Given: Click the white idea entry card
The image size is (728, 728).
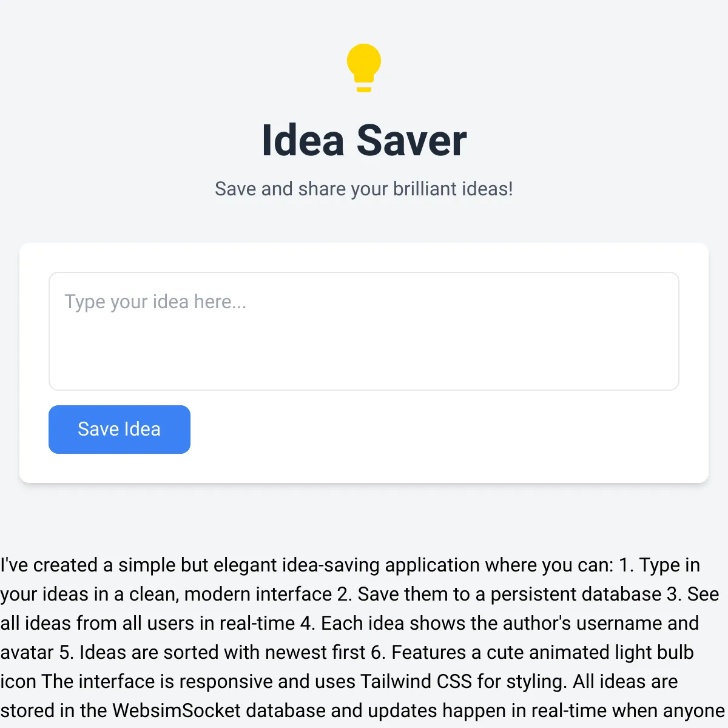Looking at the screenshot, I should (x=364, y=361).
